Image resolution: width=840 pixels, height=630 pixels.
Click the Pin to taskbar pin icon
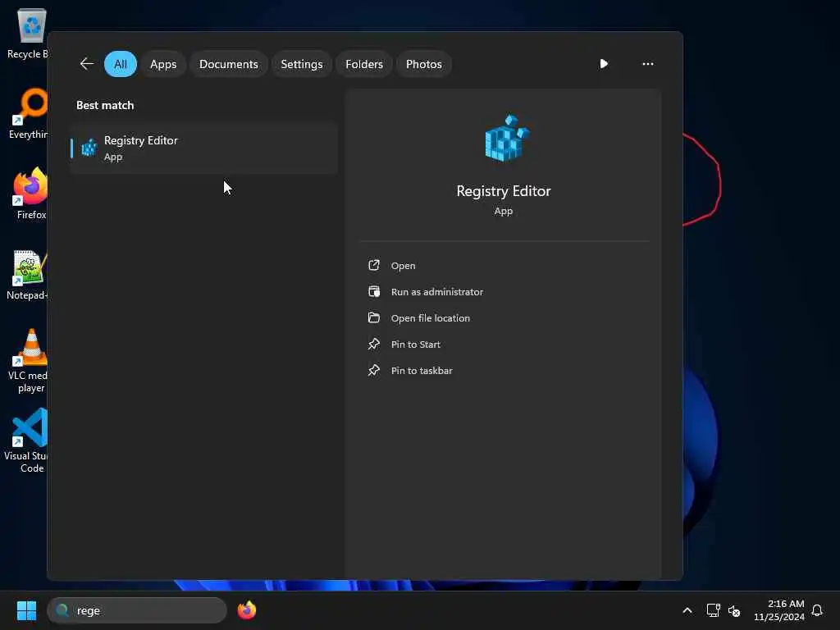click(374, 370)
